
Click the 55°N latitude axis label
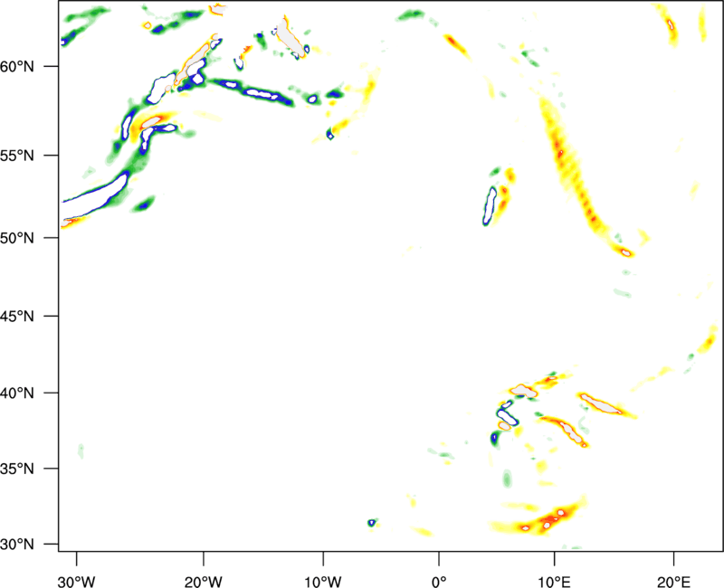(x=17, y=156)
